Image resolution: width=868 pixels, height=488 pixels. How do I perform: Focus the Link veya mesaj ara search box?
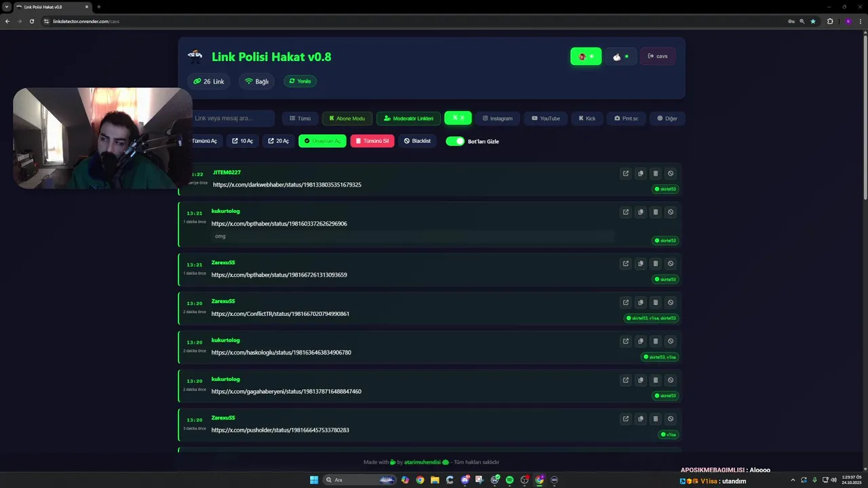coord(231,118)
